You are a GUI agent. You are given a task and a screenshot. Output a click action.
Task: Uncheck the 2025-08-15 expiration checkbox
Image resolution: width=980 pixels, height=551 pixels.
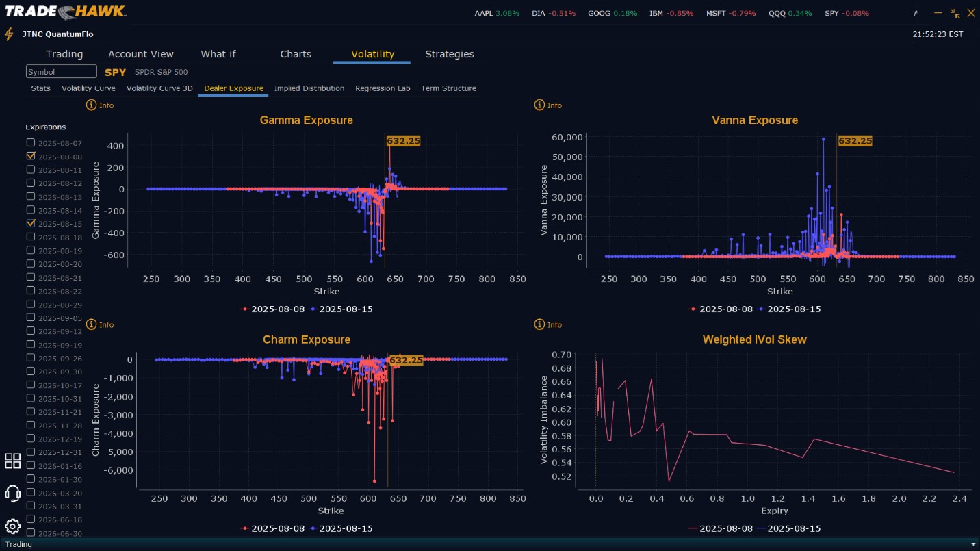30,223
